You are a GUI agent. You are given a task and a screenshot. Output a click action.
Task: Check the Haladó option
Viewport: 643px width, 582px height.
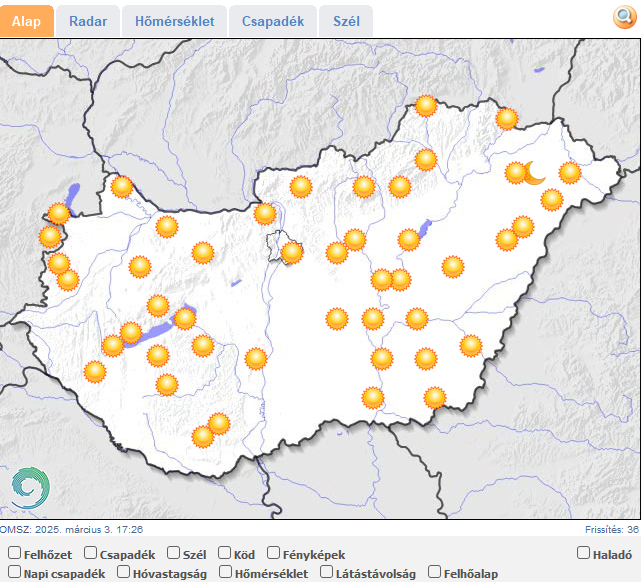click(584, 553)
